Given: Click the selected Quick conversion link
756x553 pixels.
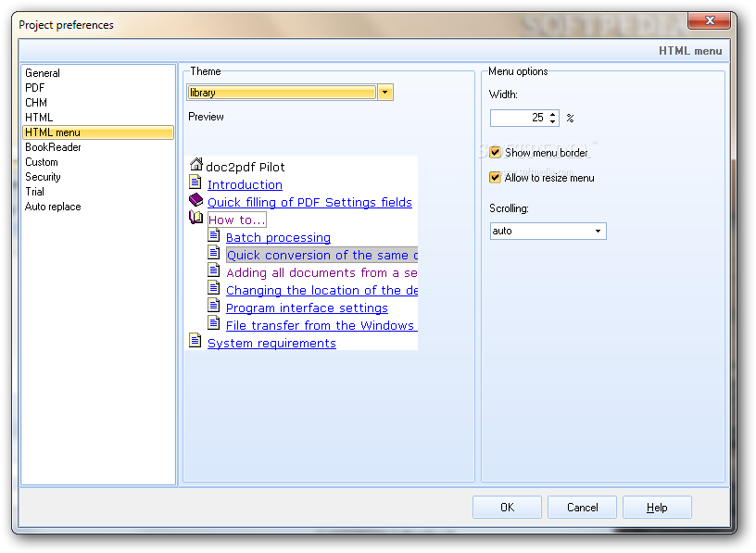Looking at the screenshot, I should [322, 255].
